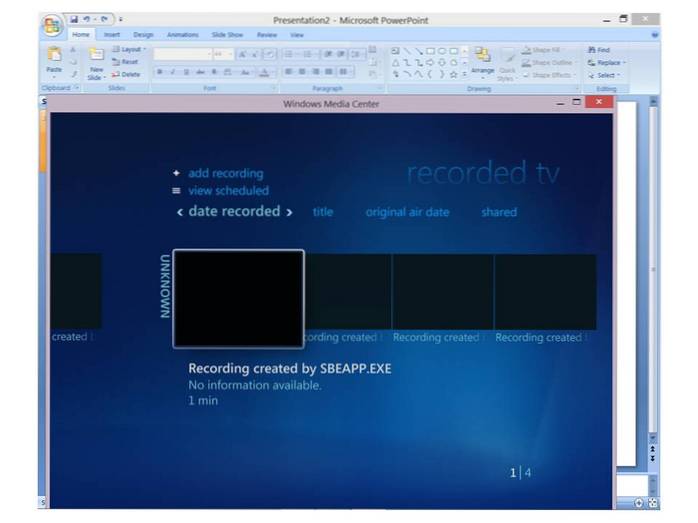Click the Clear All Formatting icon
The width and height of the screenshot is (698, 523).
(x=269, y=54)
